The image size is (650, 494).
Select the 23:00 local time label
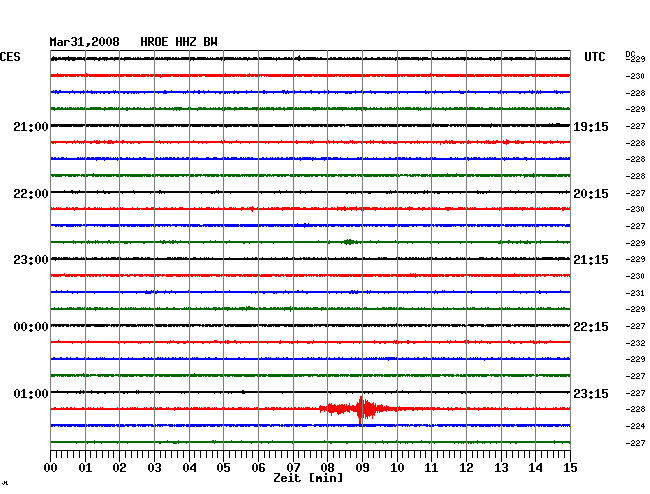pos(31,260)
